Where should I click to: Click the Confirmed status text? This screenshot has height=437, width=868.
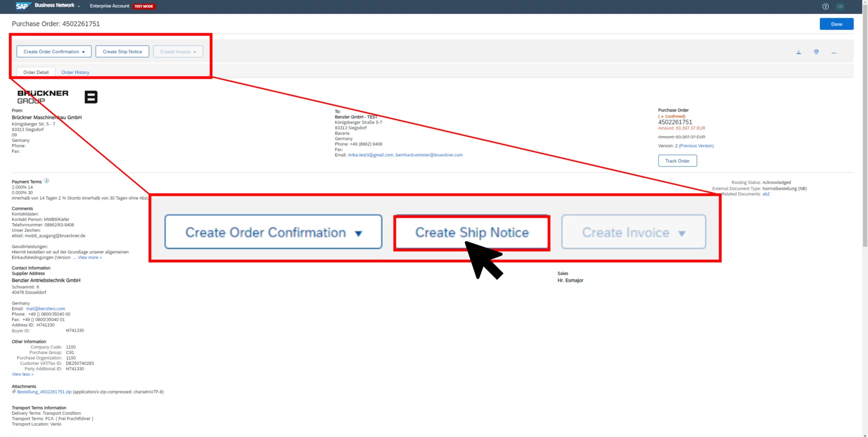(x=672, y=116)
